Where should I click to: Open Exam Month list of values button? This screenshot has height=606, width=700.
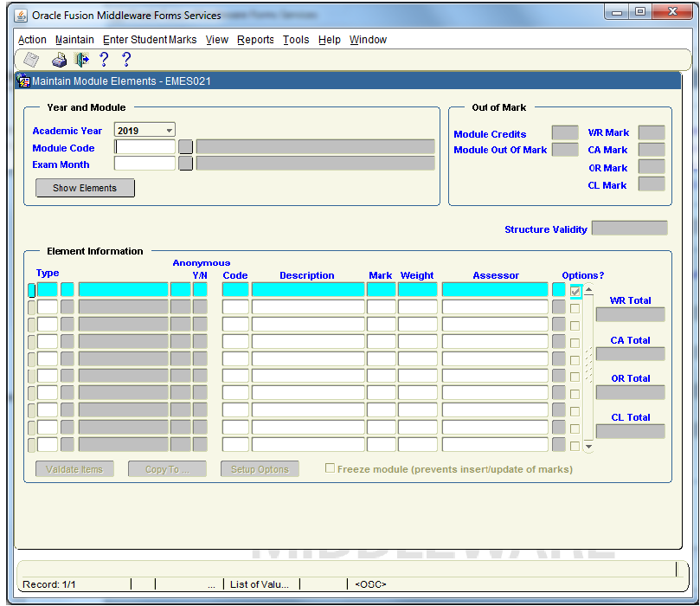pos(185,164)
